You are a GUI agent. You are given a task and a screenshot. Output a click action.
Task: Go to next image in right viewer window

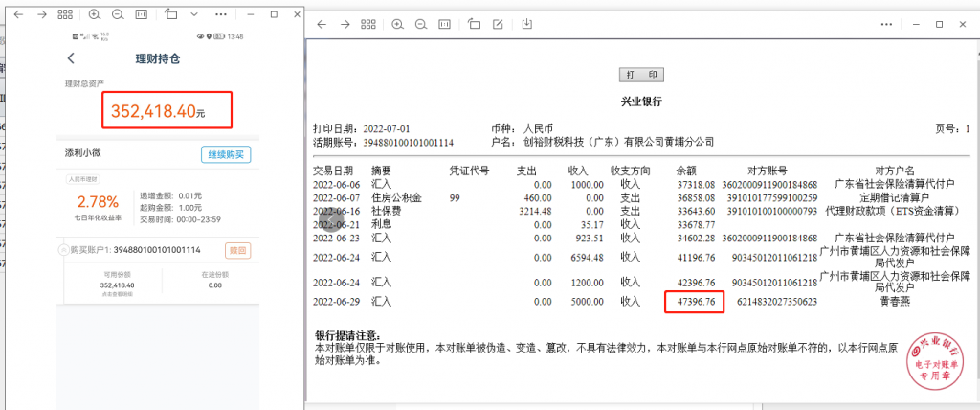pos(345,24)
